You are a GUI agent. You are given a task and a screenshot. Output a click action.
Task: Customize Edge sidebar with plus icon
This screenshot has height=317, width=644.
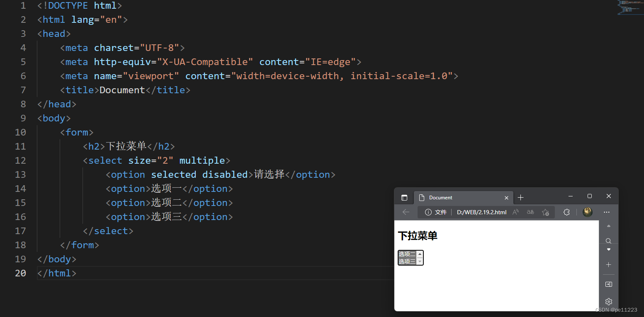click(x=609, y=264)
